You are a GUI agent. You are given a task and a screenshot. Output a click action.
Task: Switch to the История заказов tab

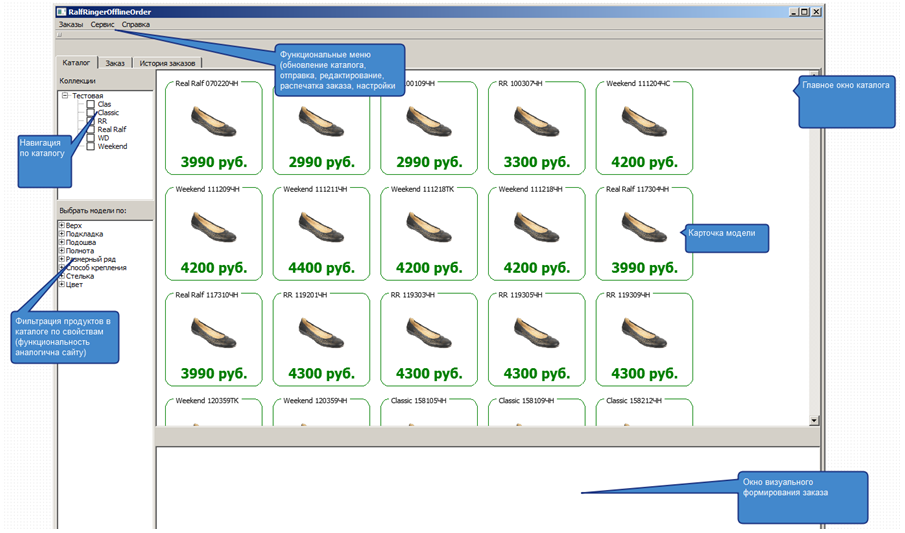click(x=168, y=63)
